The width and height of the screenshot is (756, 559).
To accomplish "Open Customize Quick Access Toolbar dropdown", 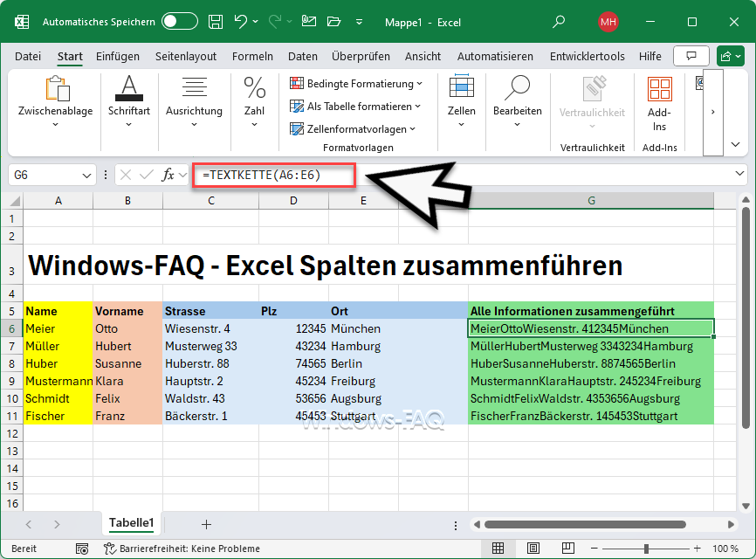I will pos(359,22).
